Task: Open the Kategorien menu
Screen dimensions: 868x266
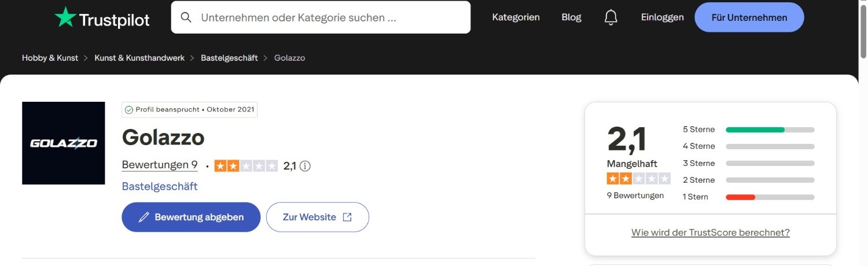Action: (516, 17)
